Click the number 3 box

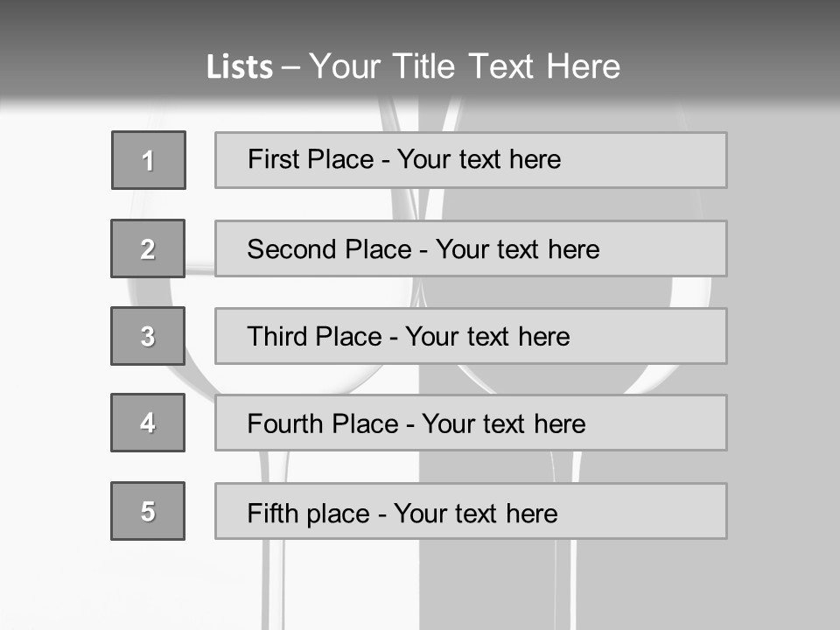click(148, 336)
